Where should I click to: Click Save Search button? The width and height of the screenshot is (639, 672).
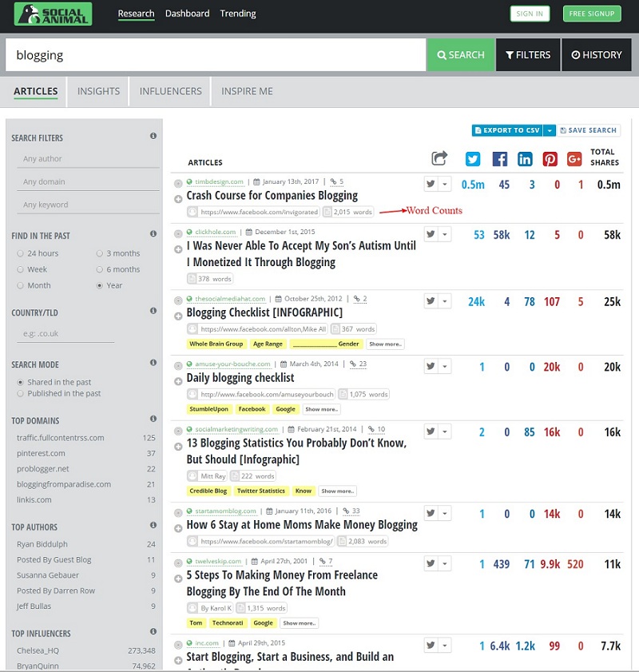click(589, 130)
